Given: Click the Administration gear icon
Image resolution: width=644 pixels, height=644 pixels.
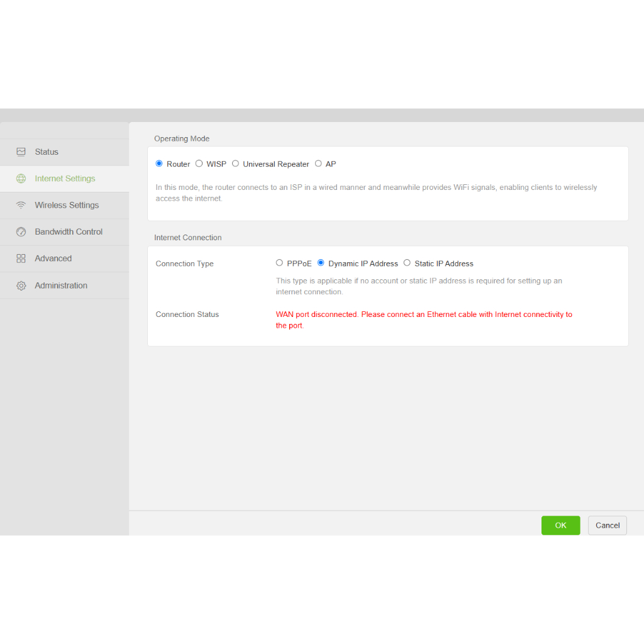Looking at the screenshot, I should pyautogui.click(x=21, y=286).
